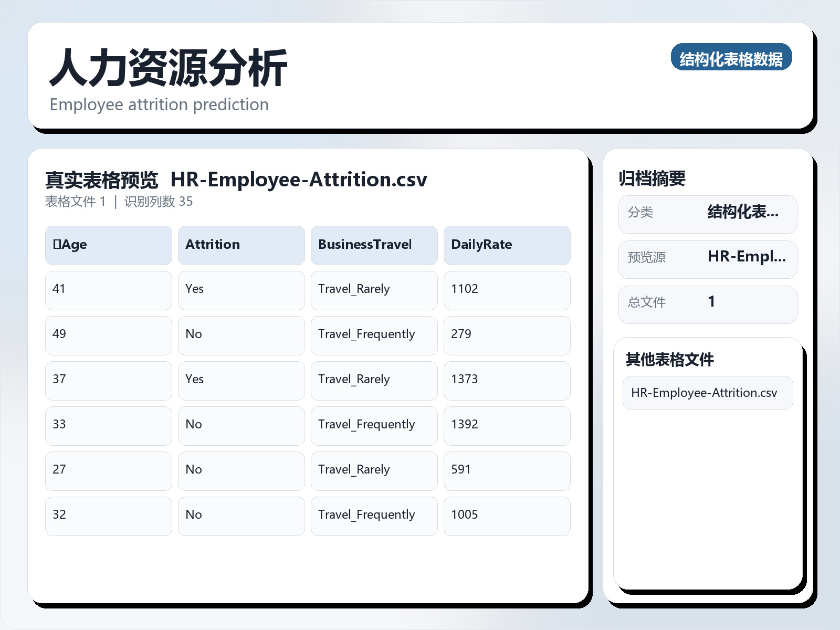Select the Attrition column header
Viewport: 840px width, 630px height.
[x=241, y=245]
